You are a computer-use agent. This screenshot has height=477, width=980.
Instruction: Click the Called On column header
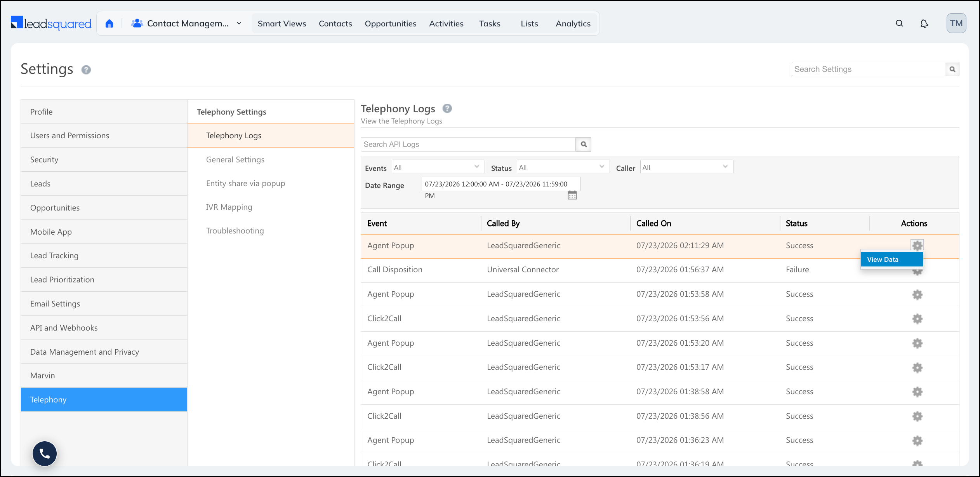[x=653, y=223]
